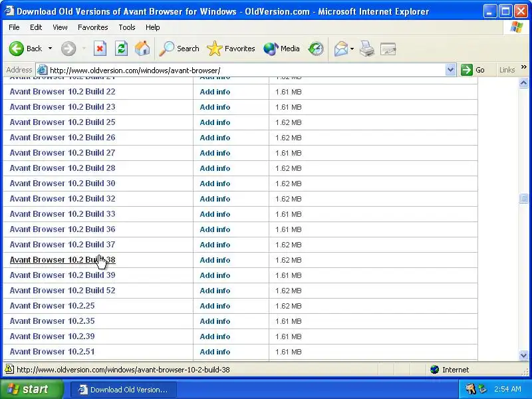Image resolution: width=532 pixels, height=399 pixels.
Task: Expand the Mail options dropdown arrow
Action: (352, 49)
